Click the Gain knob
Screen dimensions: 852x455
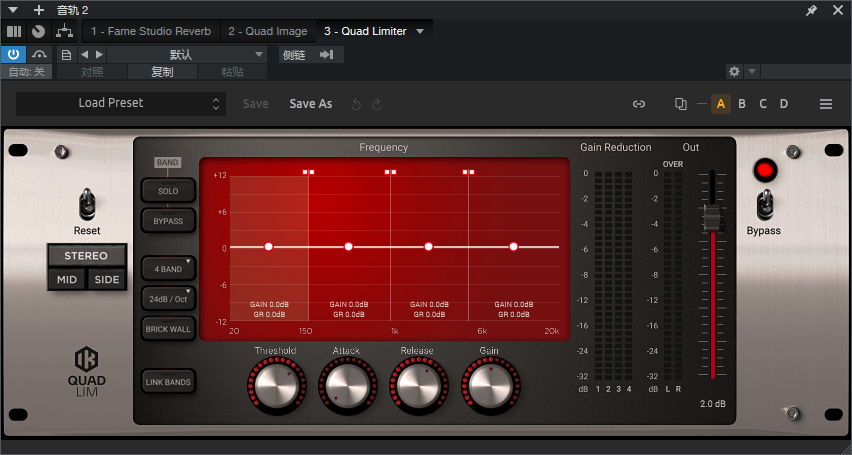point(491,385)
